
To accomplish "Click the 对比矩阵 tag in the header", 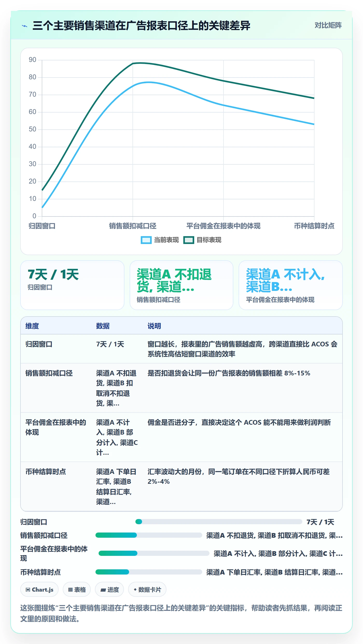I will 328,25.
